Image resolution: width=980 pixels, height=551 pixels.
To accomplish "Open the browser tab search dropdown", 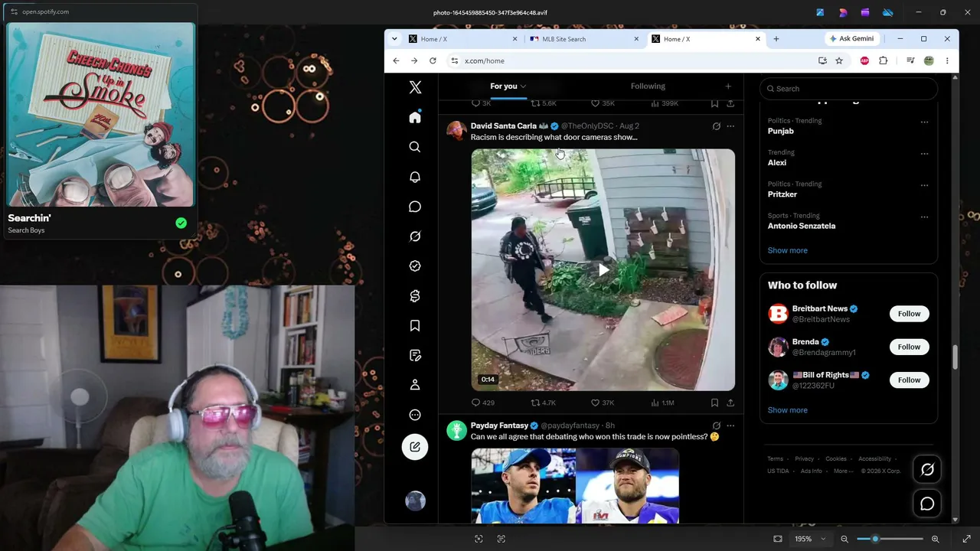I will point(394,39).
